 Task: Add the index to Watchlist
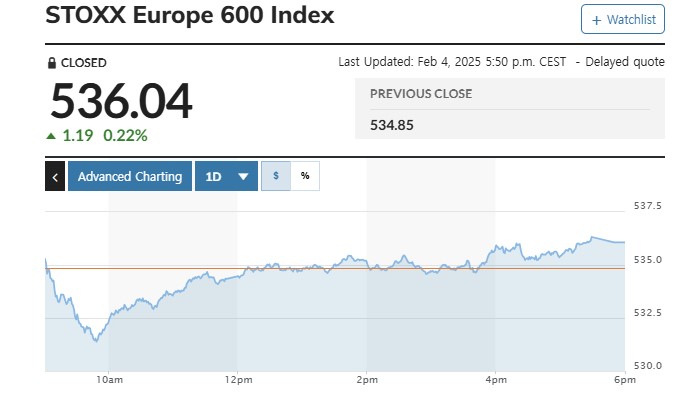pyautogui.click(x=622, y=19)
